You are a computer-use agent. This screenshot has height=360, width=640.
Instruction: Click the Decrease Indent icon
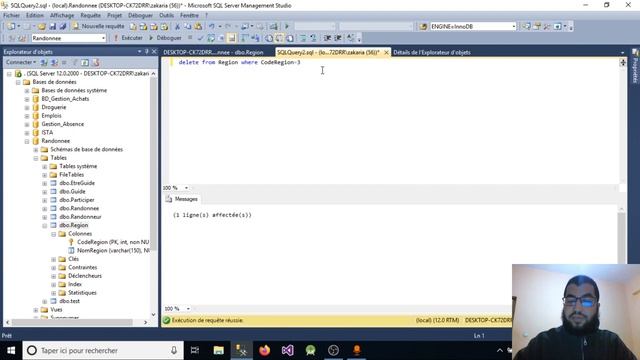pos(327,38)
